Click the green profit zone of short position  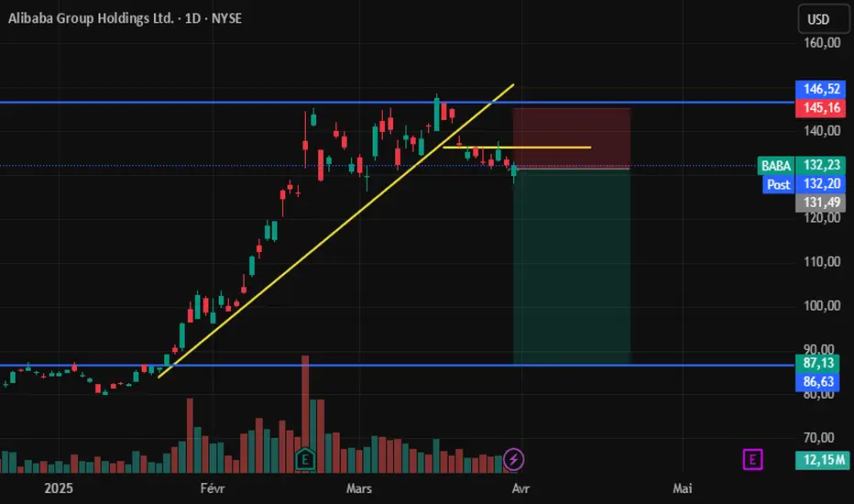point(572,267)
